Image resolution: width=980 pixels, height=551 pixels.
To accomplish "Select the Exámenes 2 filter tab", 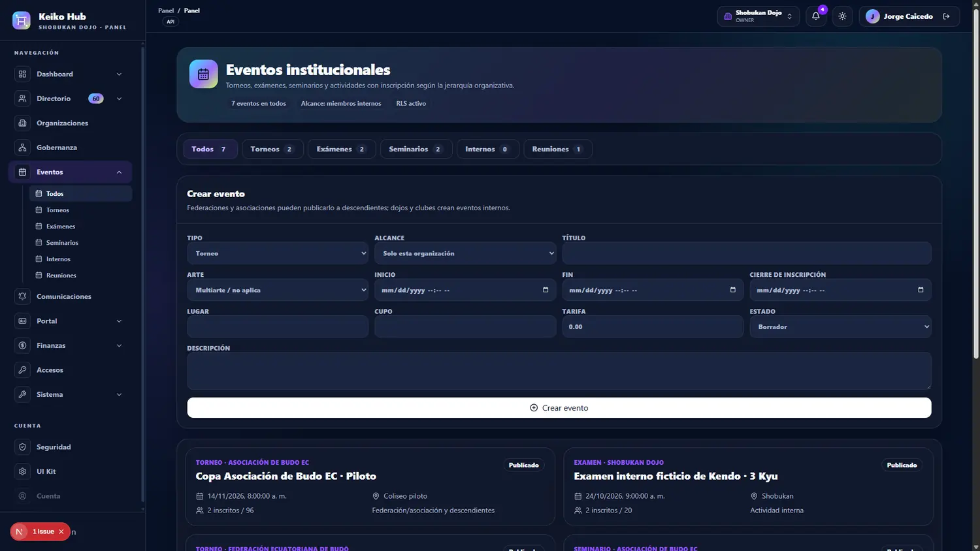I will coord(342,149).
